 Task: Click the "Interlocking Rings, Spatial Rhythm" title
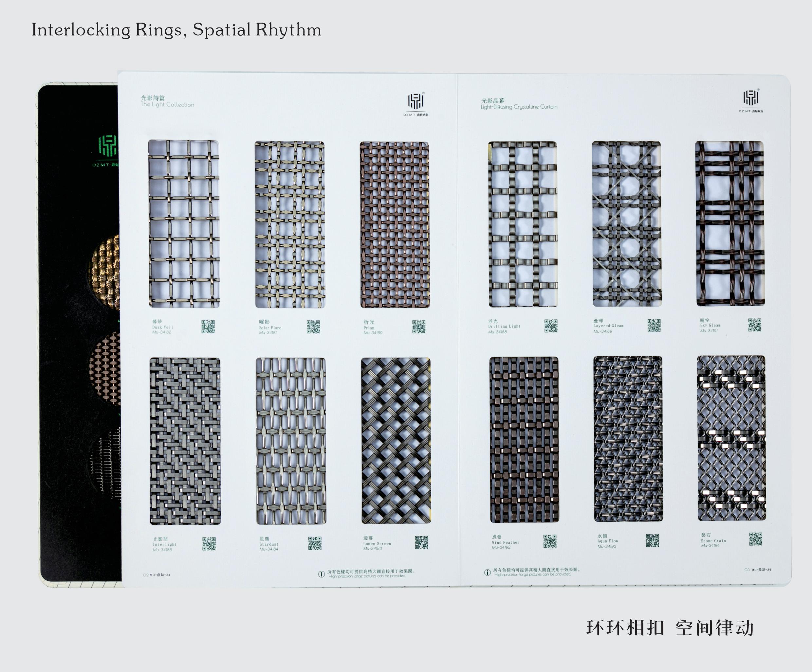(x=176, y=30)
